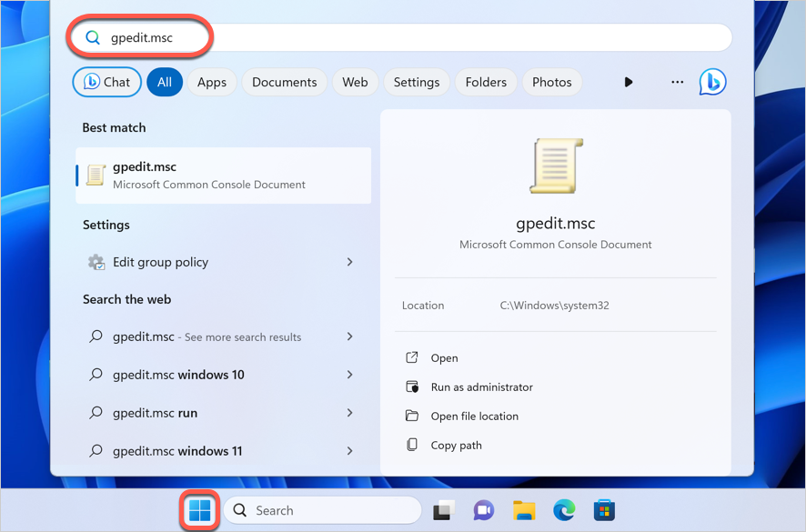The image size is (806, 532).
Task: Select 'gpedit.msc windows 10' web suggestion
Action: [223, 375]
